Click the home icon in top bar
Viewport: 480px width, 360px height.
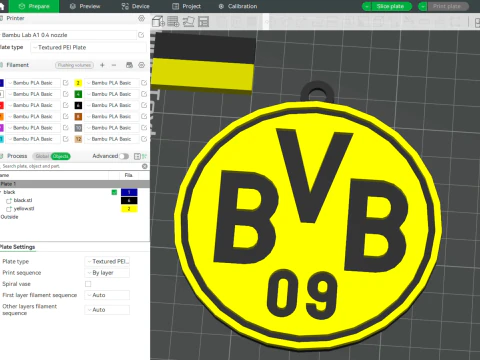[x=3, y=6]
